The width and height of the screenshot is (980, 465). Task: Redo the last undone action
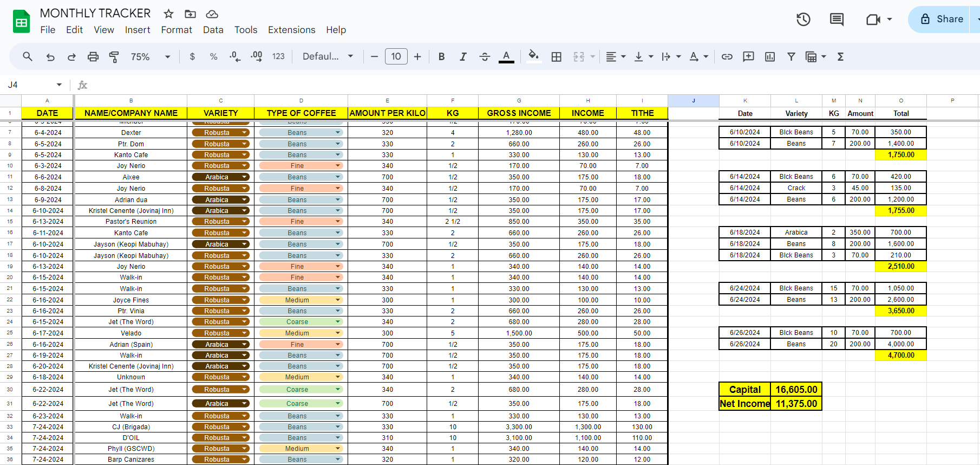click(x=71, y=56)
